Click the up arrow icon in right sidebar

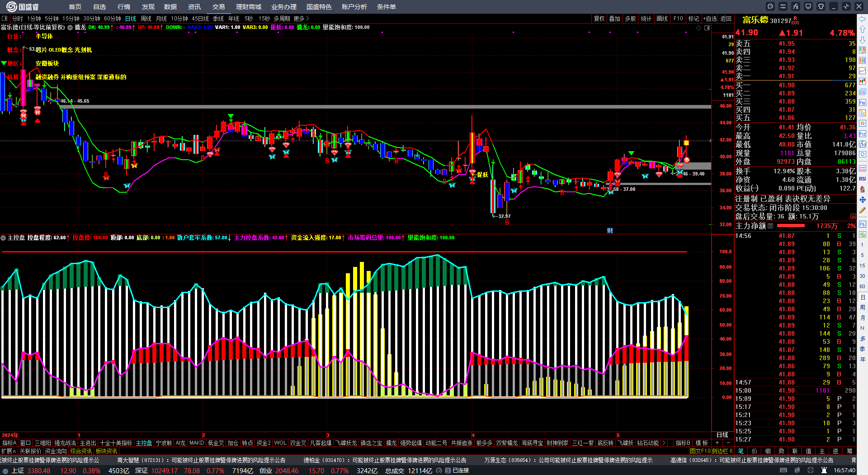point(863,29)
